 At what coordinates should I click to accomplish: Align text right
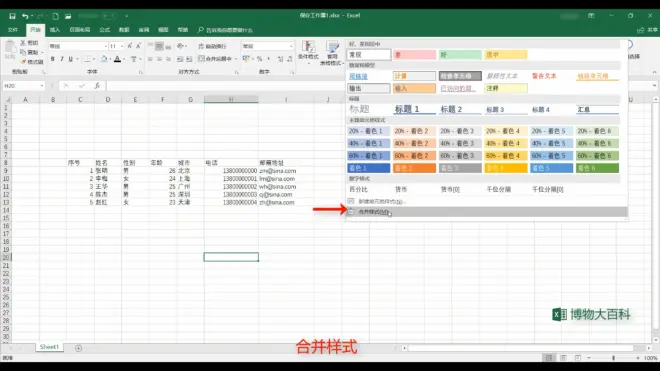(168, 59)
